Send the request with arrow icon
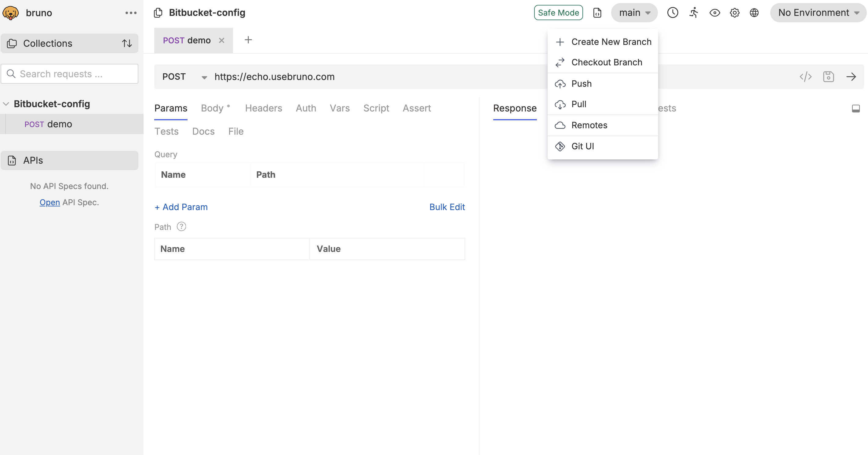The height and width of the screenshot is (455, 868). (x=851, y=77)
